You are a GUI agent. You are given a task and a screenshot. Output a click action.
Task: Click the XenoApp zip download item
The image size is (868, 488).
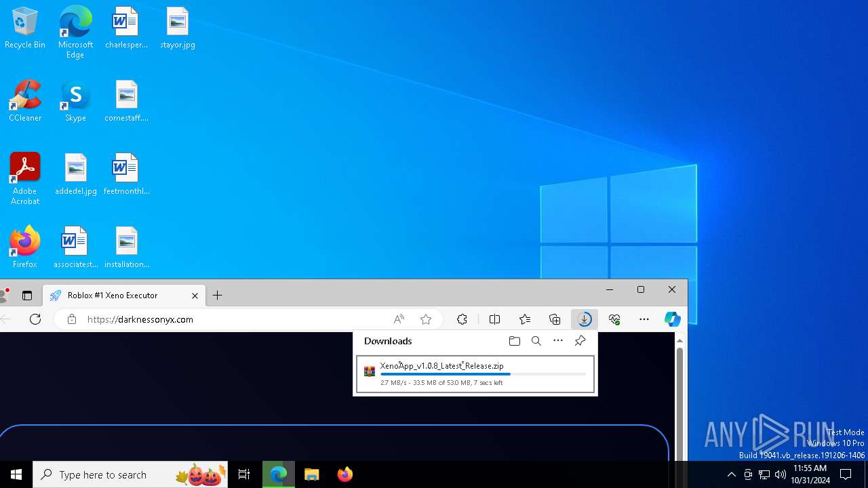coord(475,374)
